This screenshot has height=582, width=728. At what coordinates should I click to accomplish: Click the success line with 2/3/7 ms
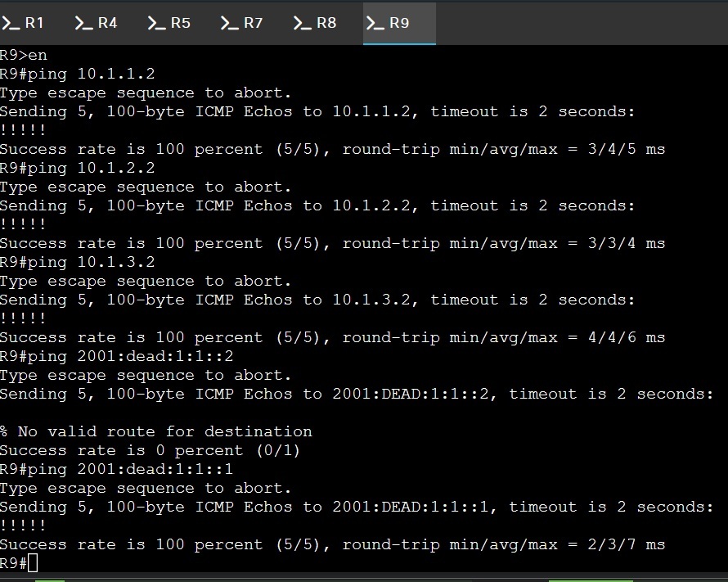[332, 544]
